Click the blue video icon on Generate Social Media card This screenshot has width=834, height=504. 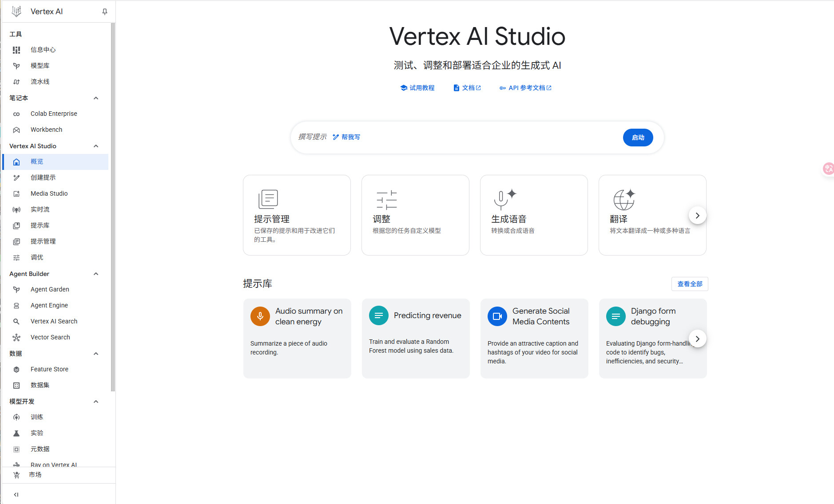click(x=497, y=316)
